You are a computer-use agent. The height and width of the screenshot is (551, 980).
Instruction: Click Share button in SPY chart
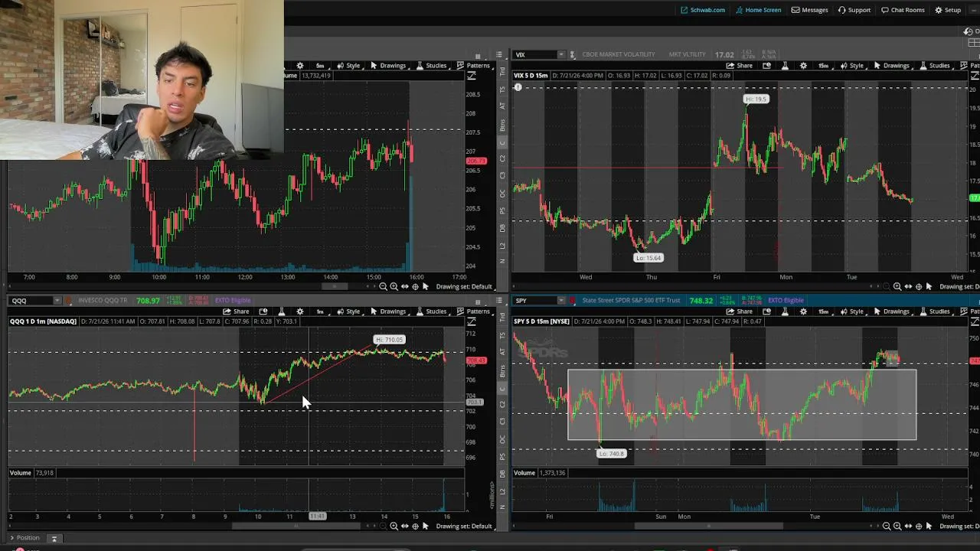(x=739, y=311)
